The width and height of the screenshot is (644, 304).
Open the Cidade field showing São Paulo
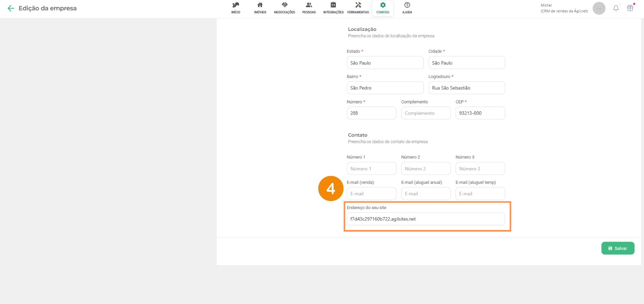tap(466, 63)
